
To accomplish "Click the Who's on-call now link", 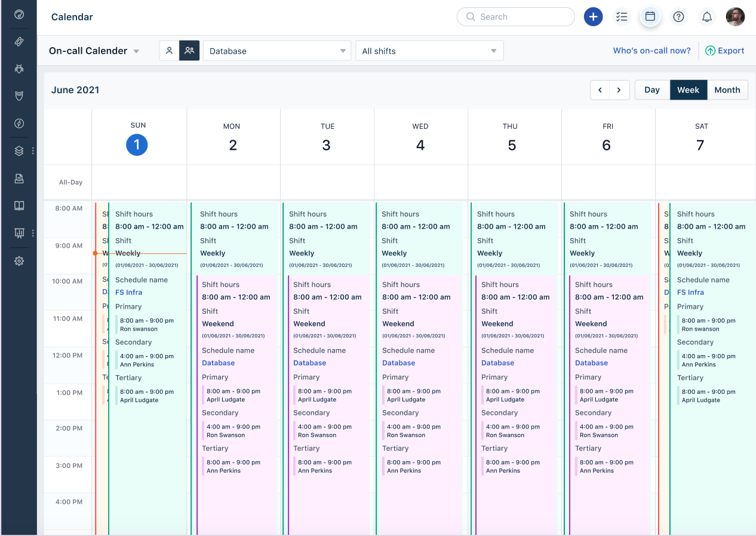I will (651, 51).
